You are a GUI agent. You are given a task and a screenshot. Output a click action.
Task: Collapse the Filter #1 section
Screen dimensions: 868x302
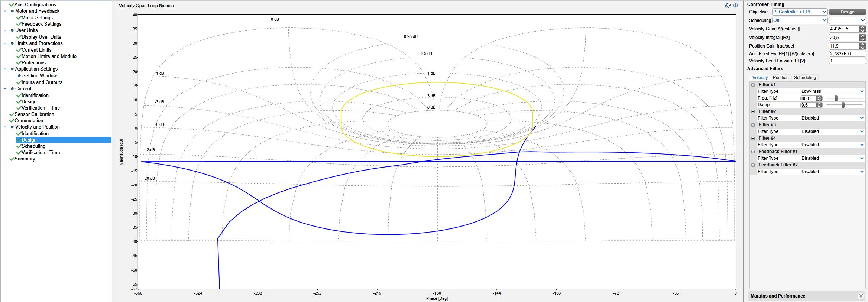[x=753, y=85]
